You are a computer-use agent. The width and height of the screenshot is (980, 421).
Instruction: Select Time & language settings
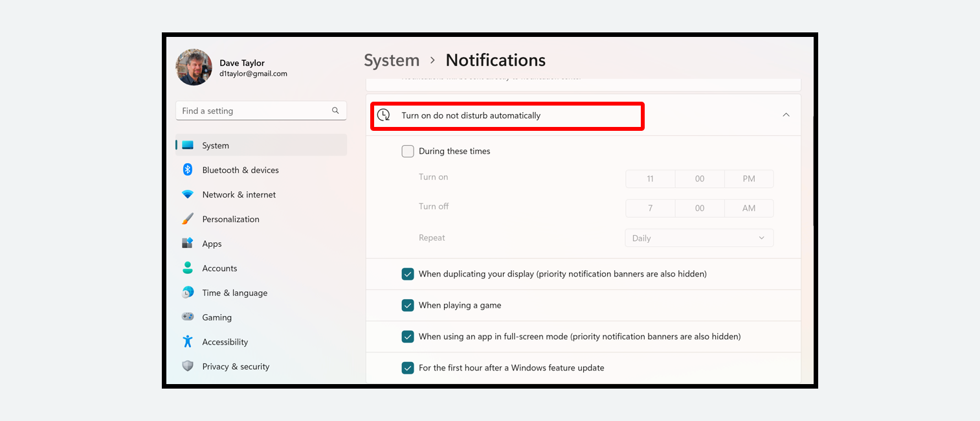point(234,293)
